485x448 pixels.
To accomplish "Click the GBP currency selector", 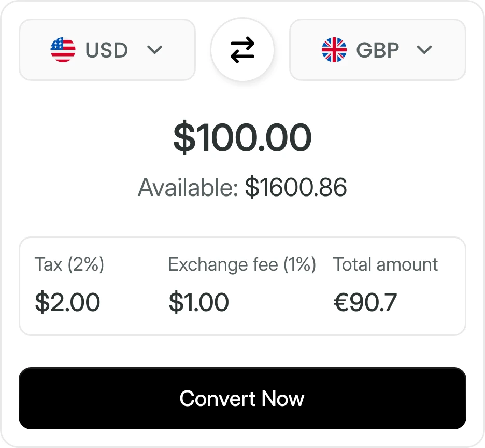I will [377, 50].
